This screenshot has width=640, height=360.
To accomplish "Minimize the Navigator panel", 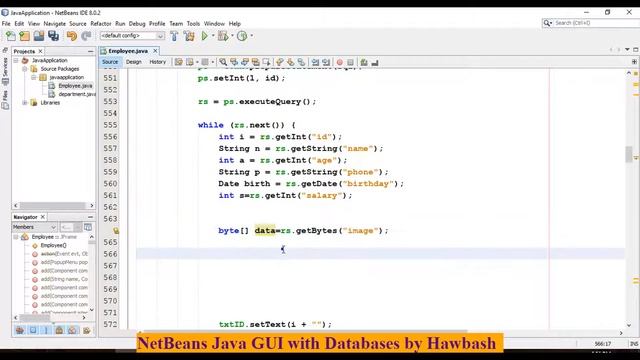I will (90, 217).
